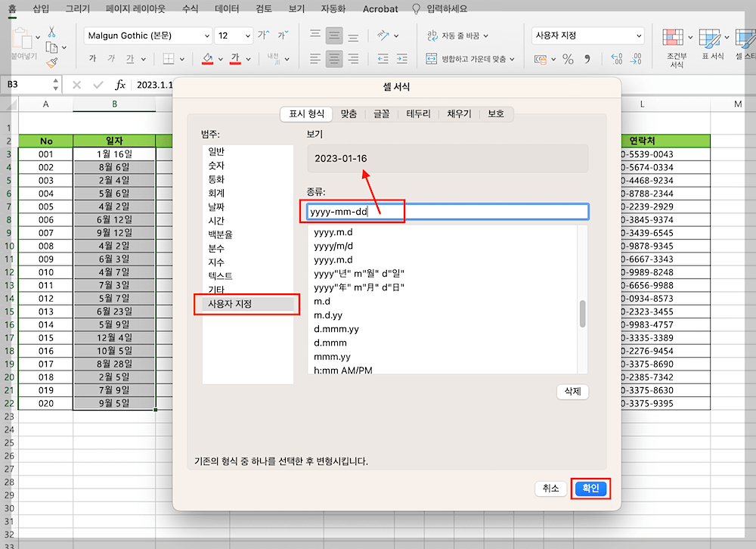Choose the d.mmm.yy format in list

pos(442,329)
